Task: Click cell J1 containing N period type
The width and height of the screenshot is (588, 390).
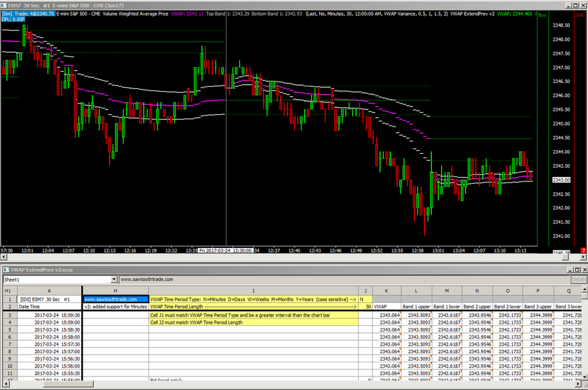Action: pyautogui.click(x=365, y=299)
